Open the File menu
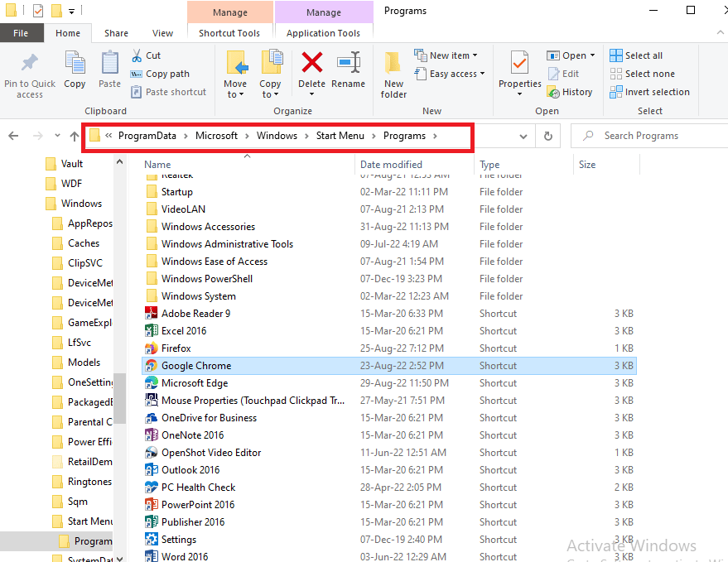Screen dimensions: 728x562 tap(21, 33)
